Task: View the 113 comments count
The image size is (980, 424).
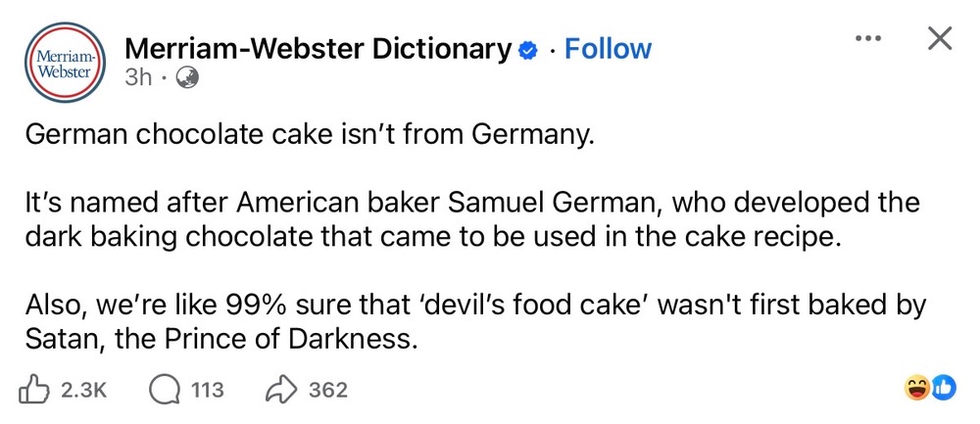Action: click(207, 390)
